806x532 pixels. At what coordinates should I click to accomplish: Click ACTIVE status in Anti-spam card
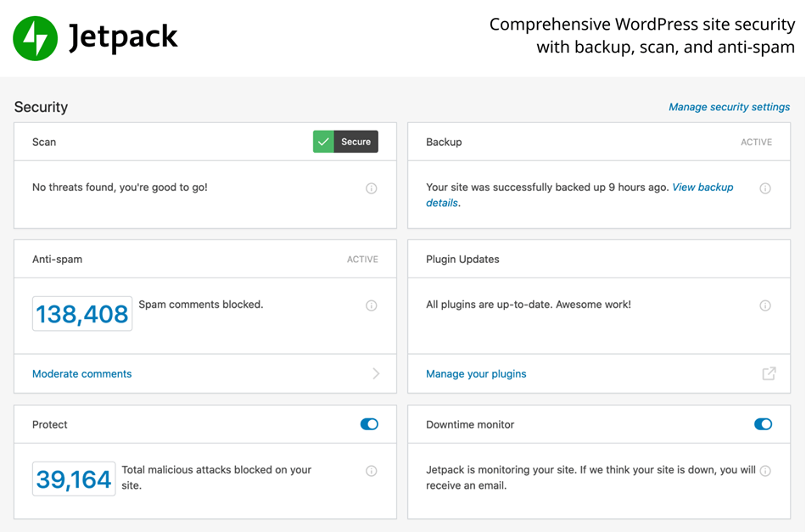tap(362, 260)
